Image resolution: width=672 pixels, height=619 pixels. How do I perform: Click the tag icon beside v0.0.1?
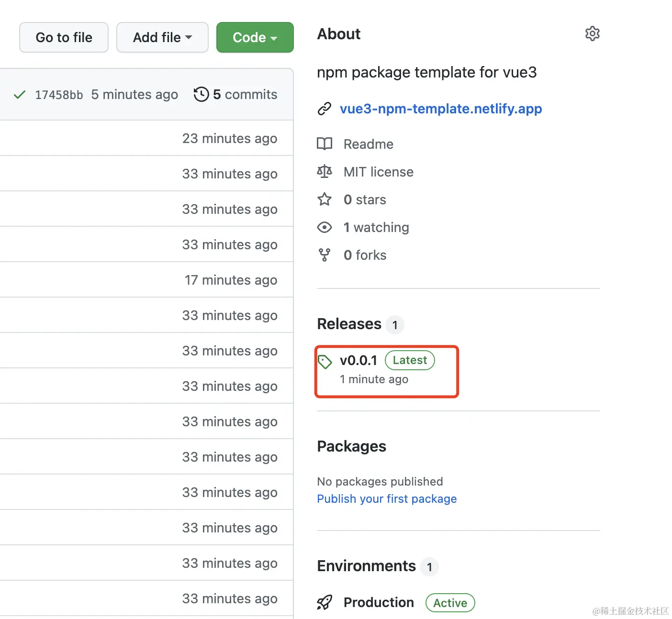(325, 362)
